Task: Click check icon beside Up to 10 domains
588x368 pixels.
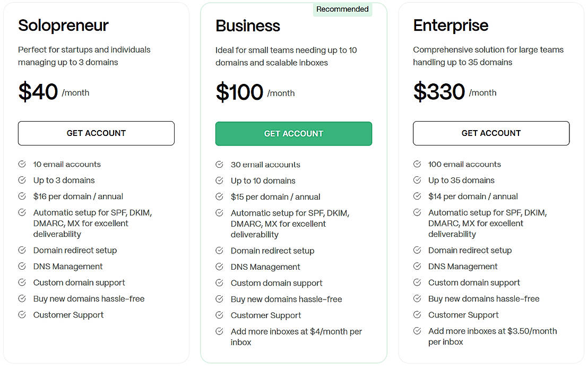Action: [219, 181]
